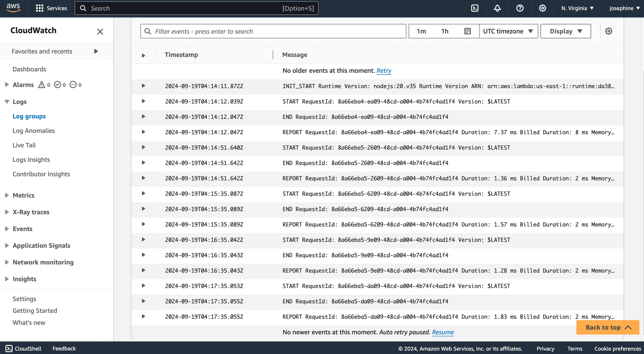Expand the REPORT event with Duration 1.57 ms
The height and width of the screenshot is (354, 644).
tap(144, 224)
